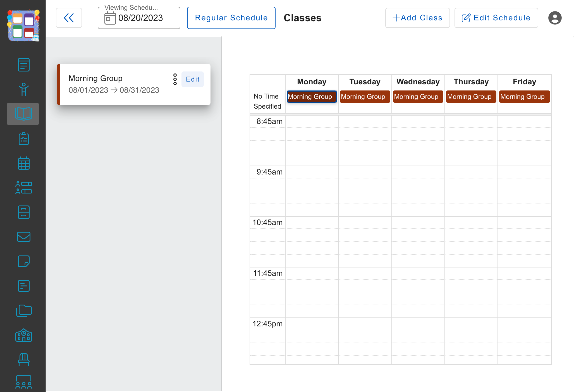
Task: Open the folders sidebar icon
Action: coord(23,310)
